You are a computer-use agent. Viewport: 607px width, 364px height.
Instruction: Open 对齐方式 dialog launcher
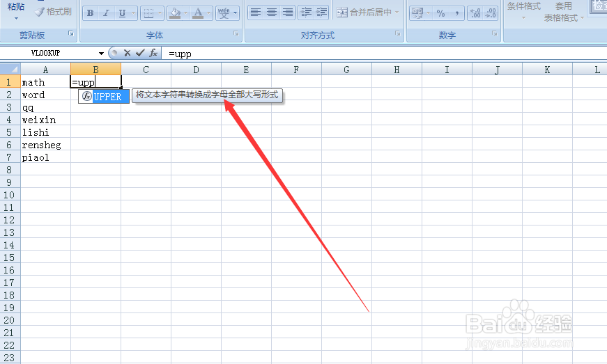click(x=397, y=33)
